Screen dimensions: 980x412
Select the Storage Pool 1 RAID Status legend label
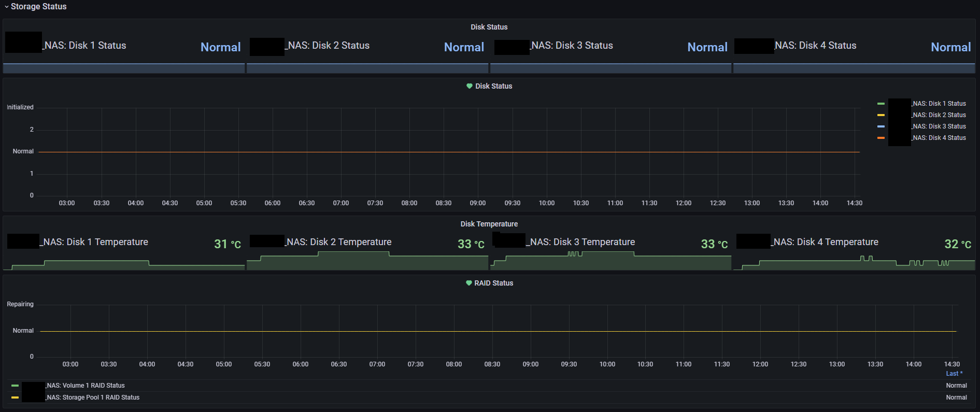click(x=93, y=397)
